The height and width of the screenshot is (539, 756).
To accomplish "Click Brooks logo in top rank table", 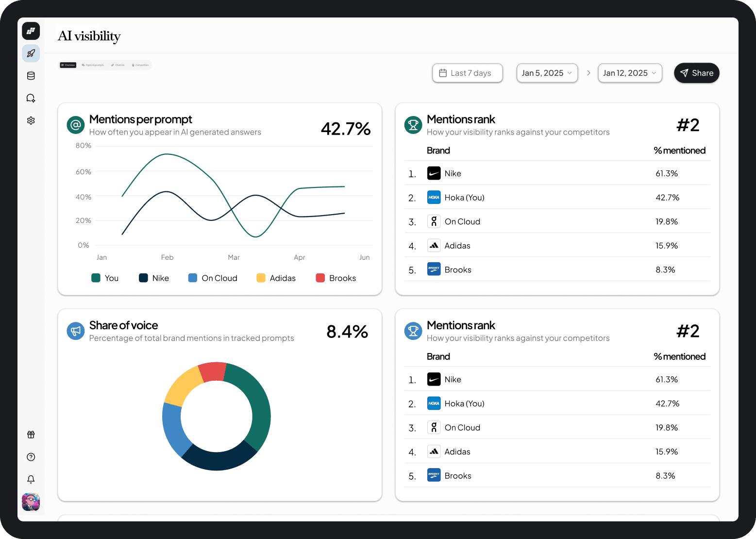I will [434, 269].
